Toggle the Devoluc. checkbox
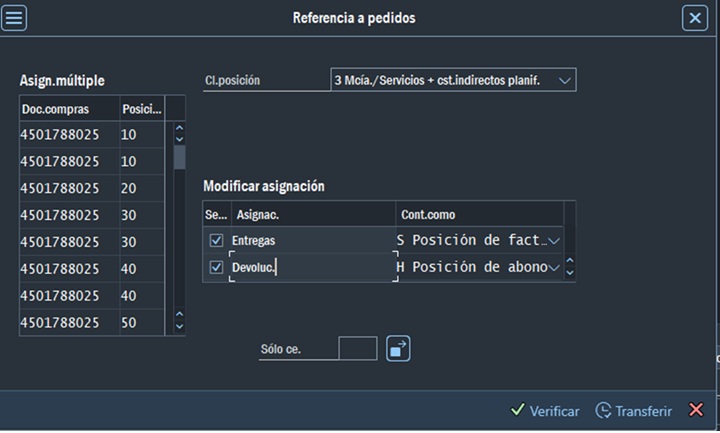The width and height of the screenshot is (720, 433). [216, 267]
